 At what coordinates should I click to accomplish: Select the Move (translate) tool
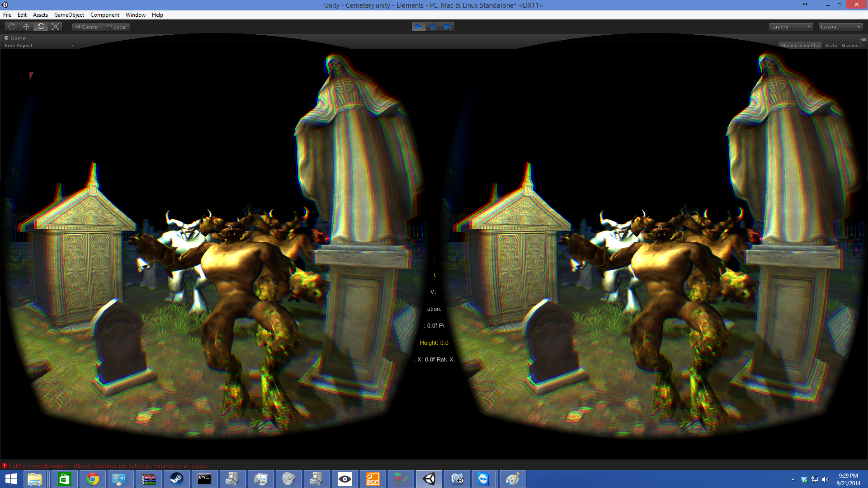pyautogui.click(x=26, y=27)
